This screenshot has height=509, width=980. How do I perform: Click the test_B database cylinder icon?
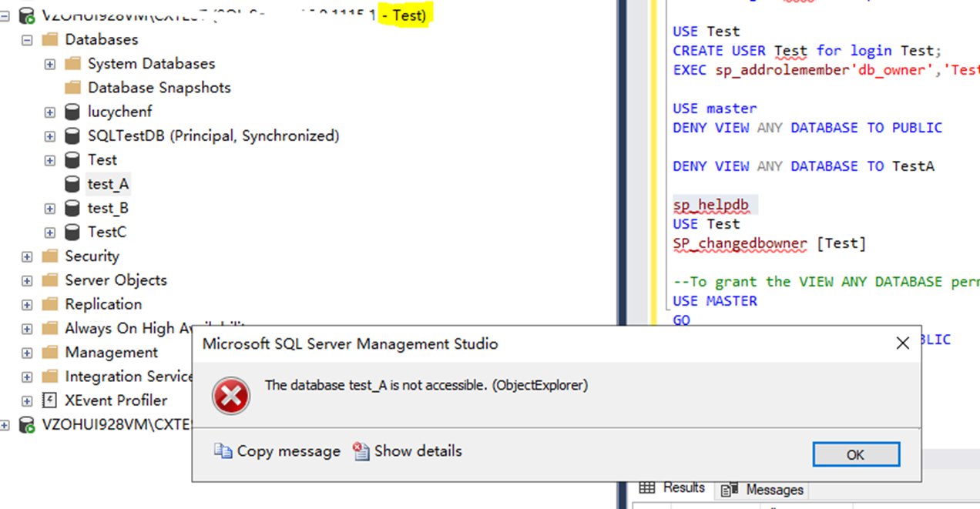[72, 208]
